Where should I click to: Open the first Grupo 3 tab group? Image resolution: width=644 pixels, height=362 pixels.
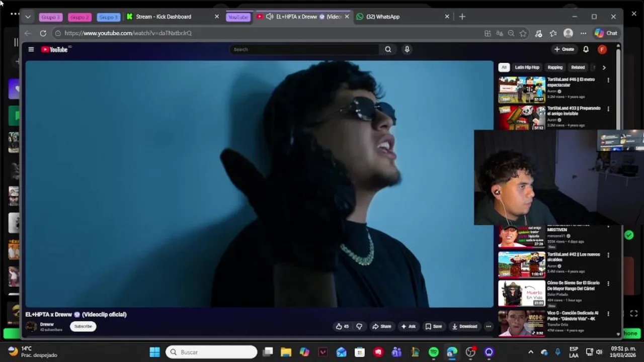point(50,17)
